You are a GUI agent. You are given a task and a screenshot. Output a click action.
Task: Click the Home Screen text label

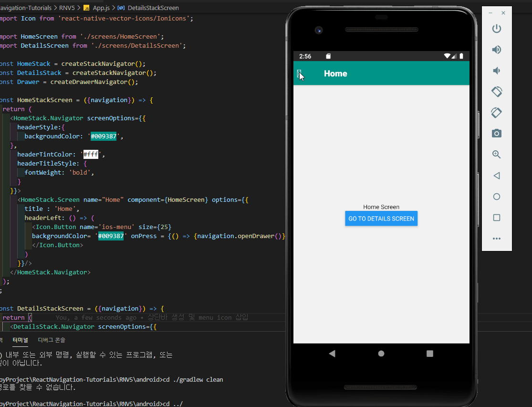(381, 207)
